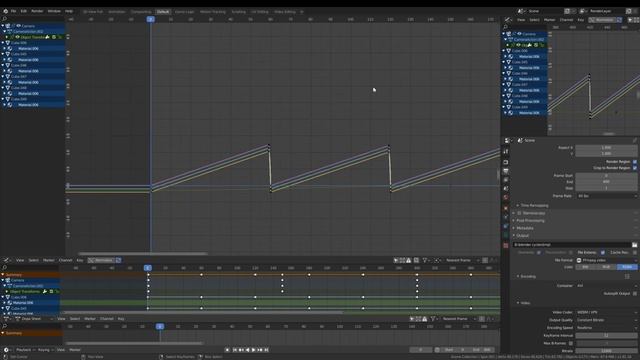This screenshot has width=640, height=360.
Task: Toggle Crop to Render Region checkbox
Action: (635, 168)
